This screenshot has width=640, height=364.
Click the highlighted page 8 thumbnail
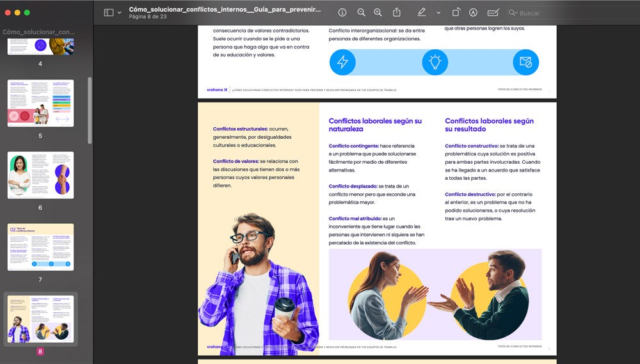40,319
